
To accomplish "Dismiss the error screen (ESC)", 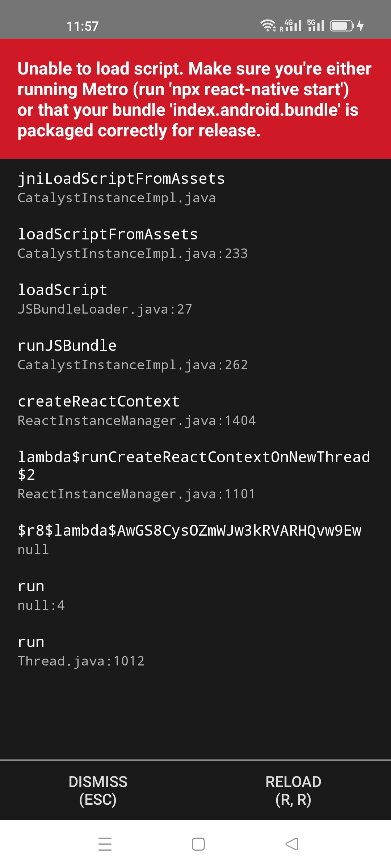I will pyautogui.click(x=98, y=790).
